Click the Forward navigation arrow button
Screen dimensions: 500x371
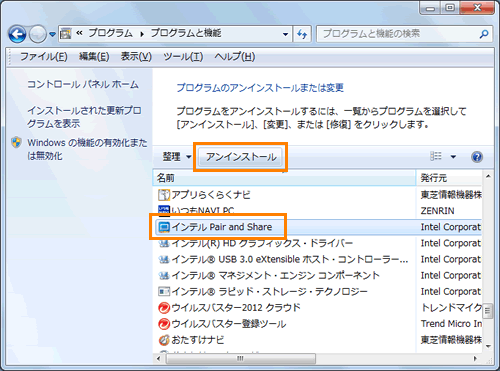tap(37, 34)
